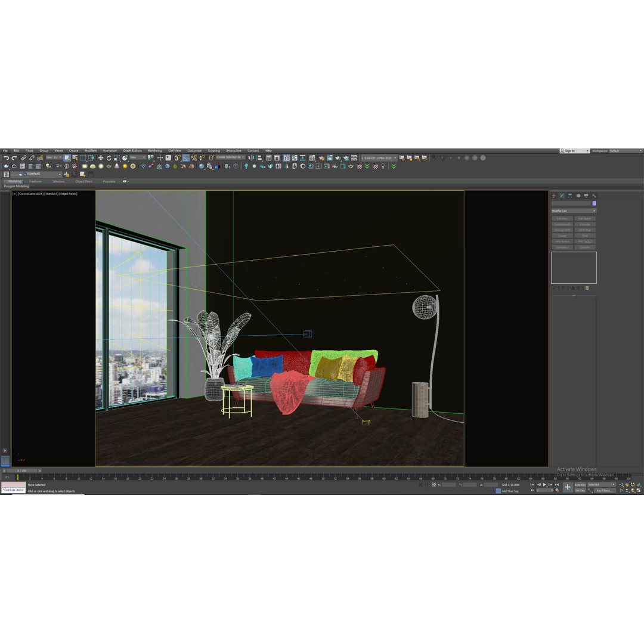This screenshot has width=644, height=644.
Task: Create a teapot primitive from toolbar
Action: (x=109, y=166)
